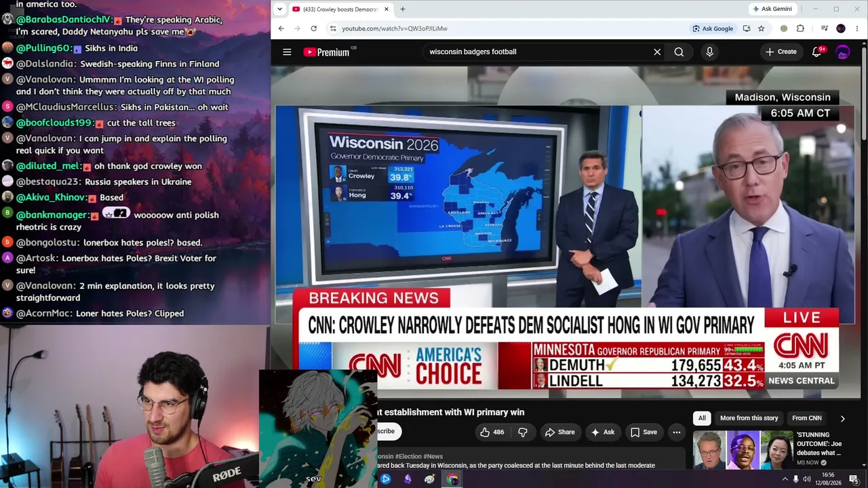868x488 pixels.
Task: Click chat username @bankmanager
Action: (x=52, y=215)
